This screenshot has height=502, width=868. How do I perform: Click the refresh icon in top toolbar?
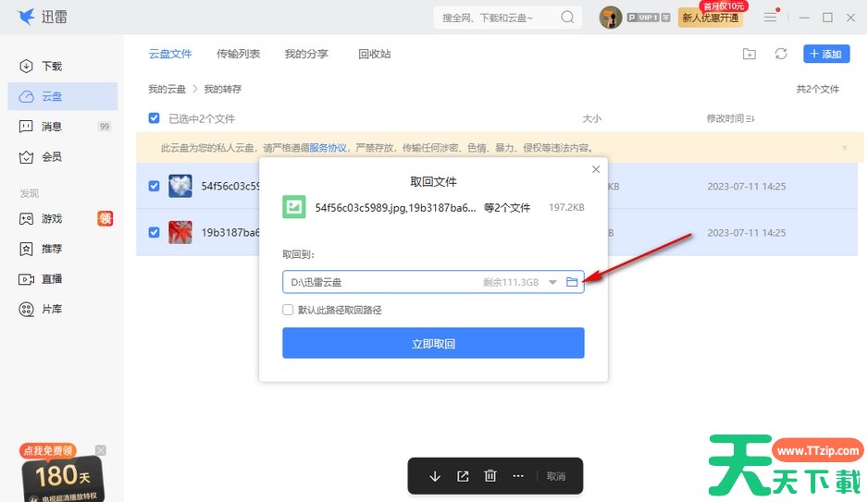781,54
